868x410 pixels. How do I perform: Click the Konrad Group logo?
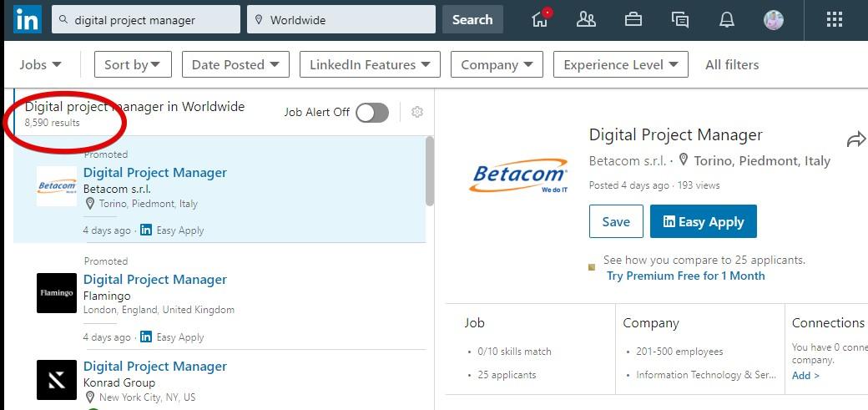[57, 380]
